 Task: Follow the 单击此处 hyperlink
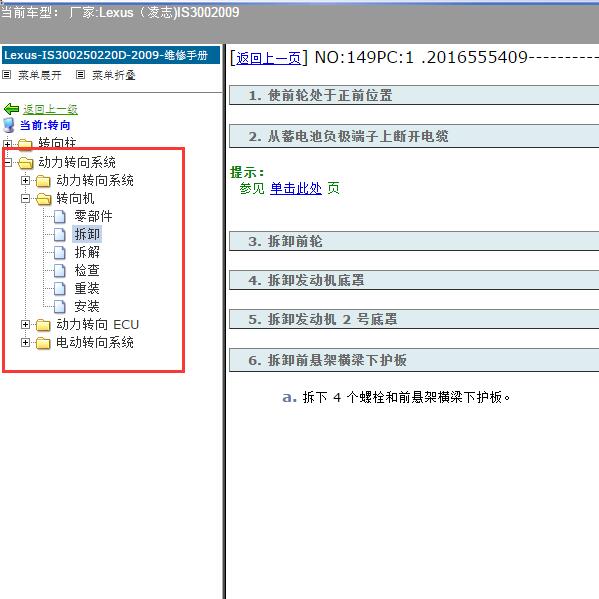[x=296, y=188]
